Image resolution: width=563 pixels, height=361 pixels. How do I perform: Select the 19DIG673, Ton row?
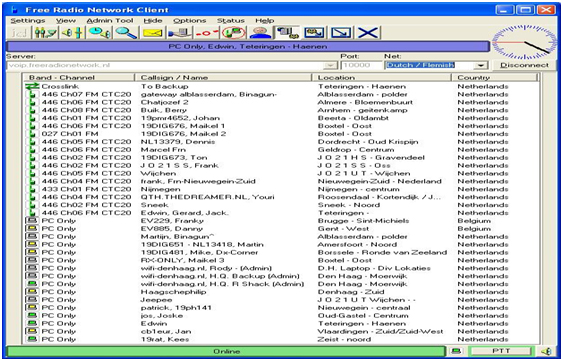tap(282, 158)
